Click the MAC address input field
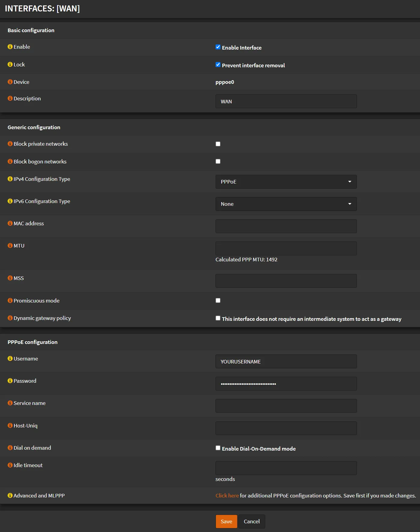The image size is (420, 532). (x=286, y=226)
